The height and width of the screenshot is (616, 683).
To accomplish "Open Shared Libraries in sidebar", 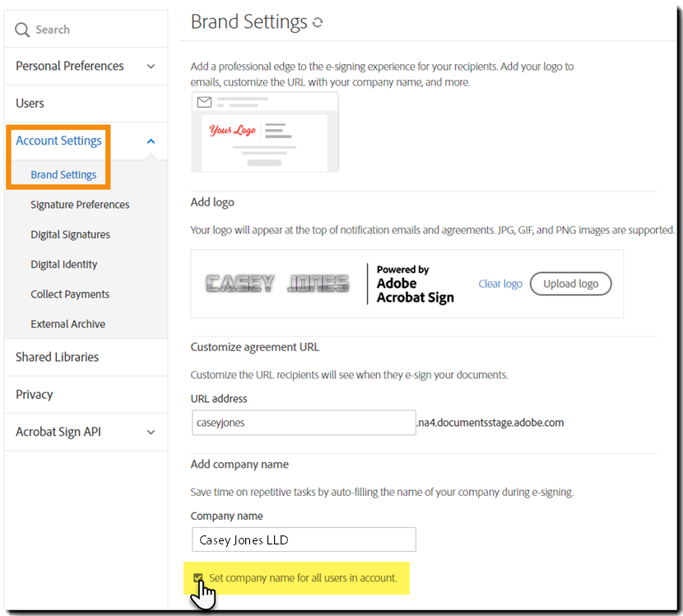I will pyautogui.click(x=57, y=357).
